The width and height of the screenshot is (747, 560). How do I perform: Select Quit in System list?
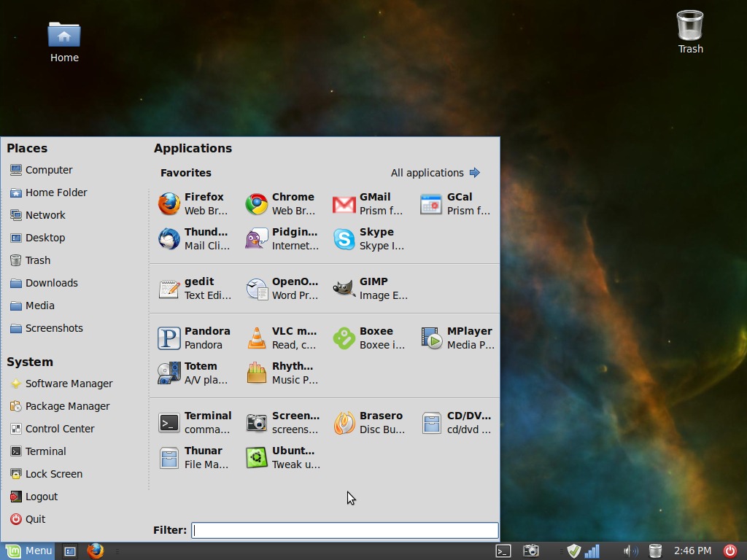pyautogui.click(x=28, y=519)
